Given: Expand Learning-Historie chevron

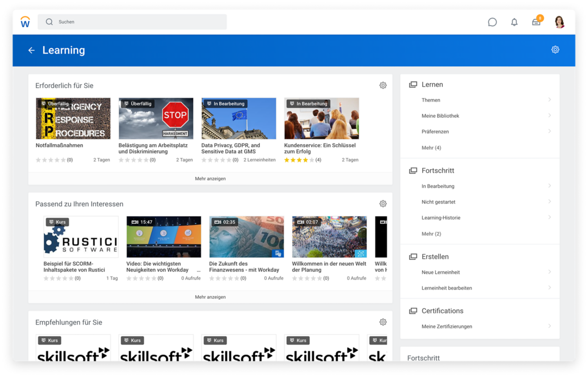Looking at the screenshot, I should point(550,217).
